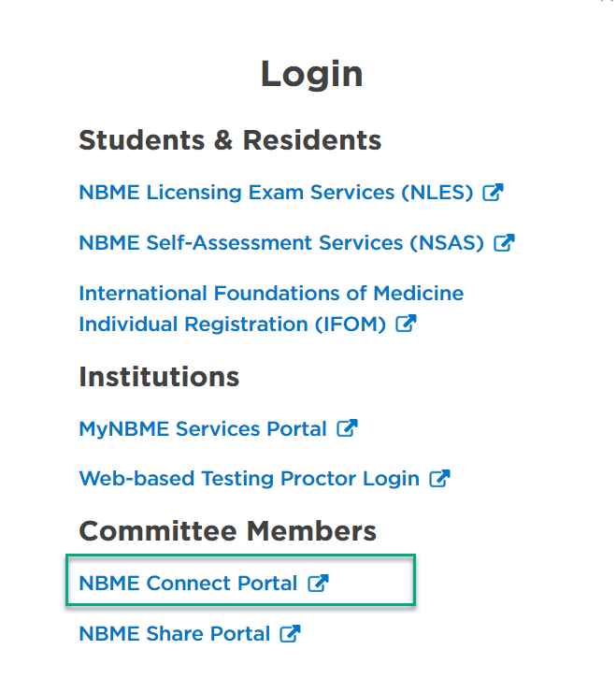The height and width of the screenshot is (693, 616).
Task: Open NBME Self-Assessment Services (NSAS) link
Action: pyautogui.click(x=281, y=243)
